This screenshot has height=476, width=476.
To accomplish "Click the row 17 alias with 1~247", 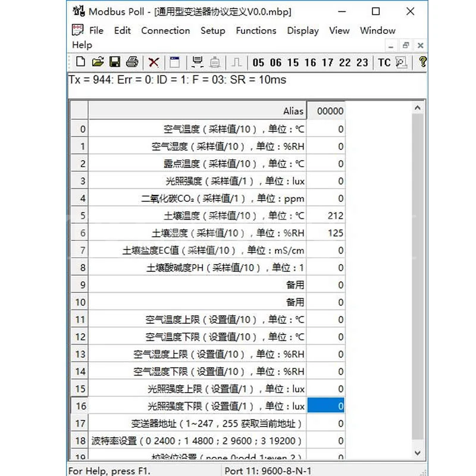I will tap(198, 423).
